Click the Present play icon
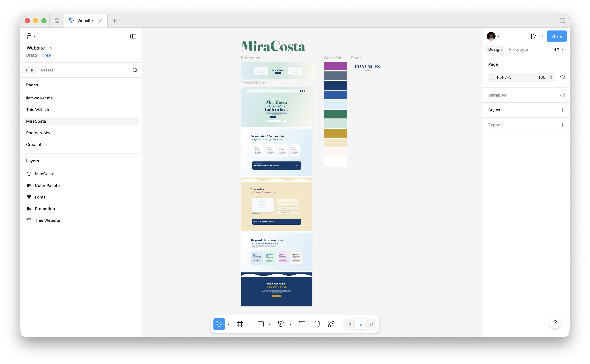Viewport: 590px width, 364px height. pyautogui.click(x=534, y=36)
